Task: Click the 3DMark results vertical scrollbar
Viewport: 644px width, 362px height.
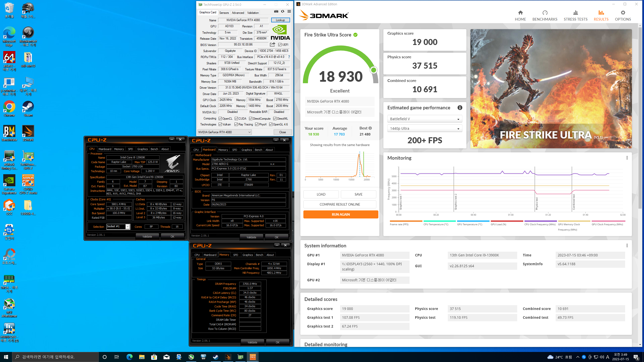Action: pos(640,118)
